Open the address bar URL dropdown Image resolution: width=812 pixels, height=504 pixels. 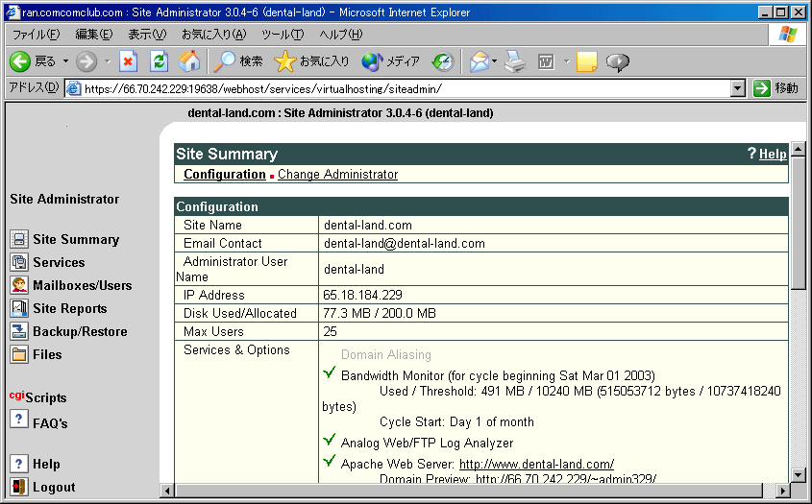coord(738,88)
